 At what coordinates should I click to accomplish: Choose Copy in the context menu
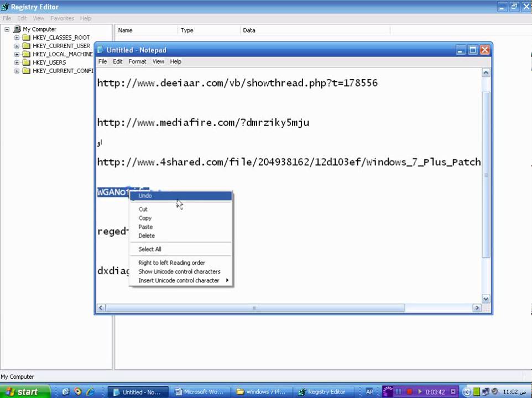(x=181, y=218)
